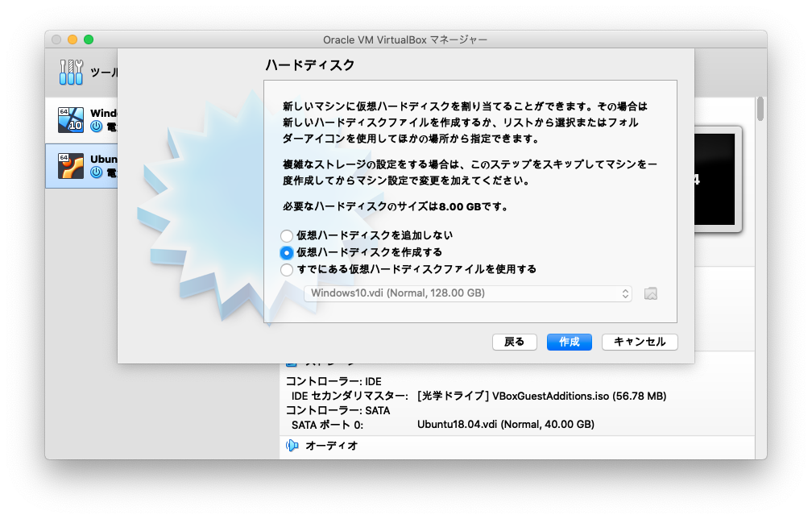Choose すでにある仮想ハードディスクファイルを使用する option
Viewport: 812px width, 519px height.
click(287, 269)
